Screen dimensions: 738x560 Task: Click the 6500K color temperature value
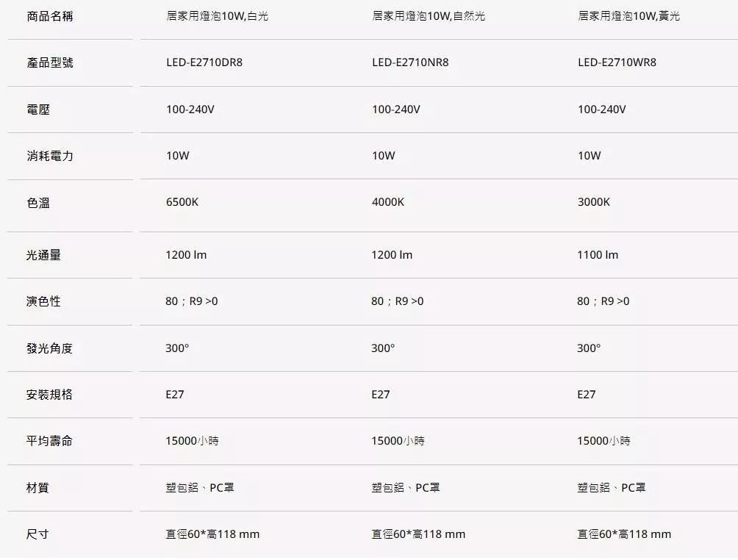click(x=182, y=202)
